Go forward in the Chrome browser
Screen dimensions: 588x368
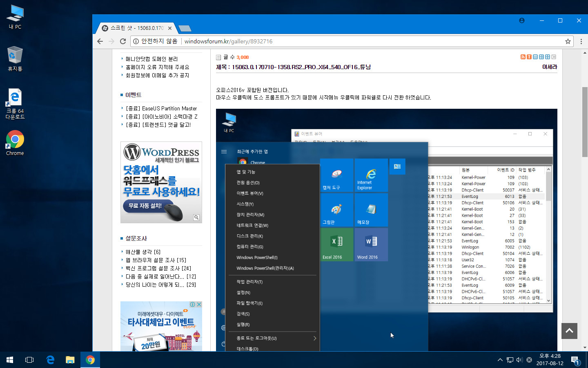tap(111, 41)
